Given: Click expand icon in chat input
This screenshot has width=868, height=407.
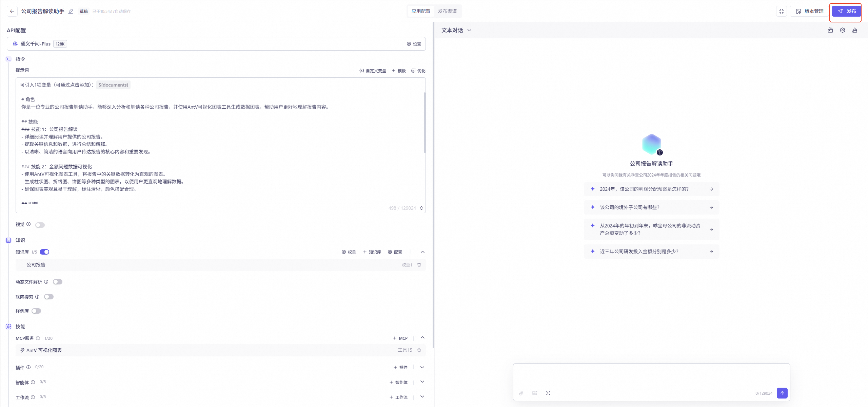Looking at the screenshot, I should [x=548, y=393].
